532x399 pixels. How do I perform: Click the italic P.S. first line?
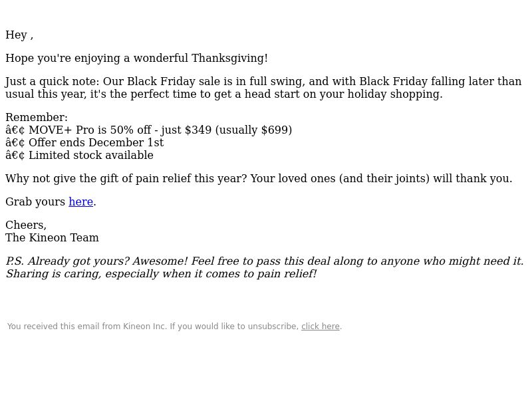tap(265, 261)
